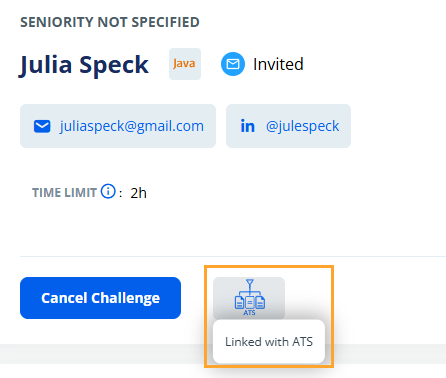Viewport: 446px width, 378px height.
Task: Click the email contact chip background
Action: click(118, 126)
